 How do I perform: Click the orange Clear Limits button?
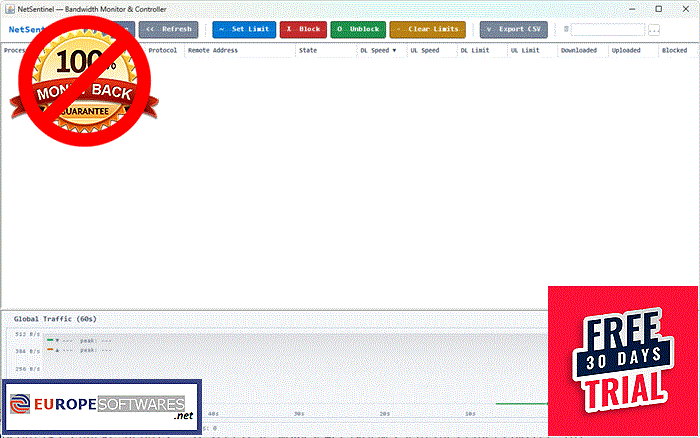click(428, 29)
